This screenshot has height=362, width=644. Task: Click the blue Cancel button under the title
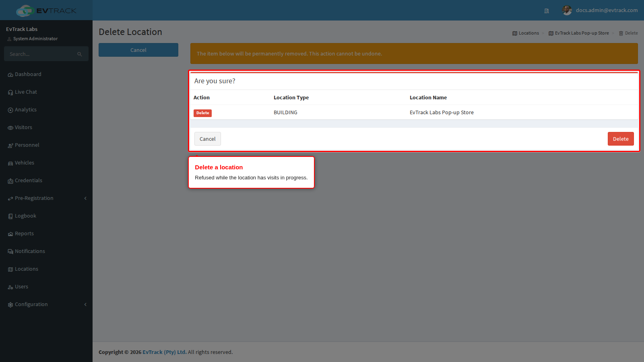pos(138,50)
